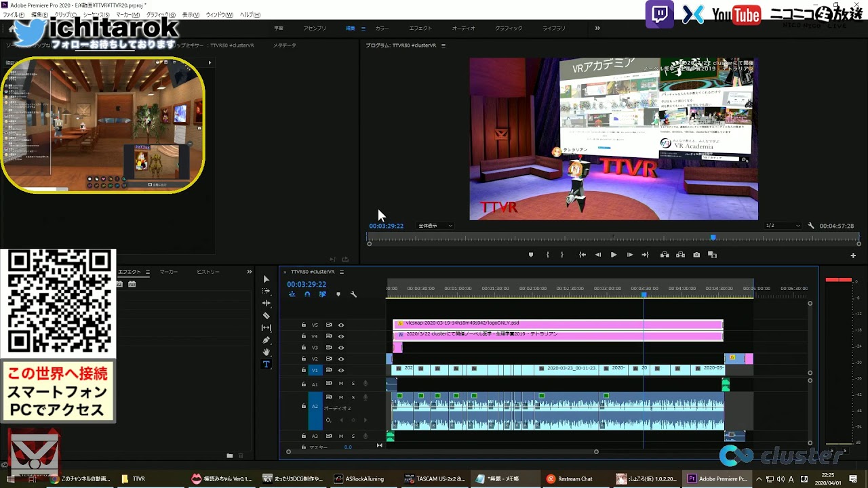
Task: Select the Ripple Edit tool
Action: coord(266,303)
